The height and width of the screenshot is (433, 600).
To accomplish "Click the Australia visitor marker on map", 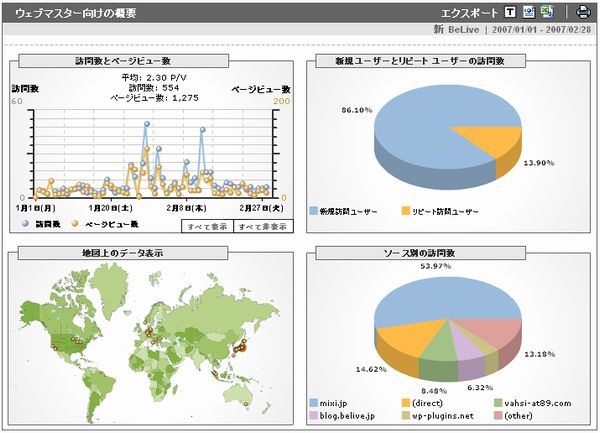I will [x=246, y=404].
